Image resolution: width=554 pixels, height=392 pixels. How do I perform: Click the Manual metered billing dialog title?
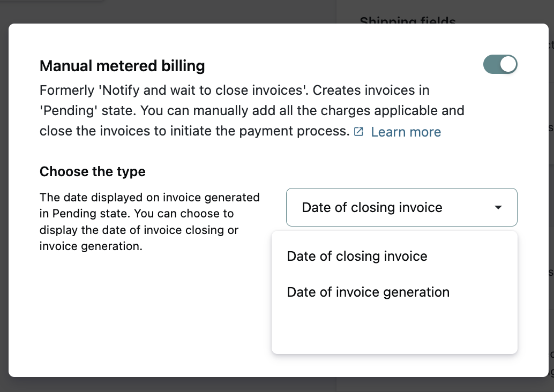coord(122,65)
